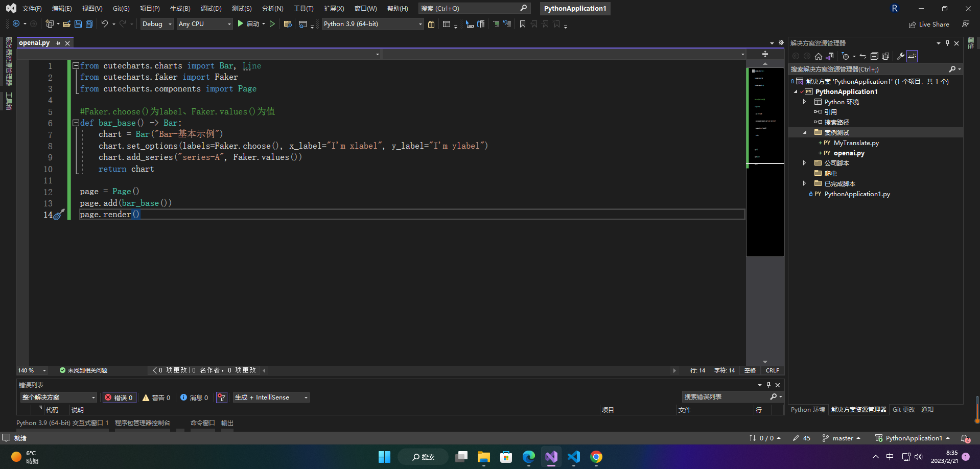
Task: Uncomment the selected lines icon
Action: click(507, 24)
